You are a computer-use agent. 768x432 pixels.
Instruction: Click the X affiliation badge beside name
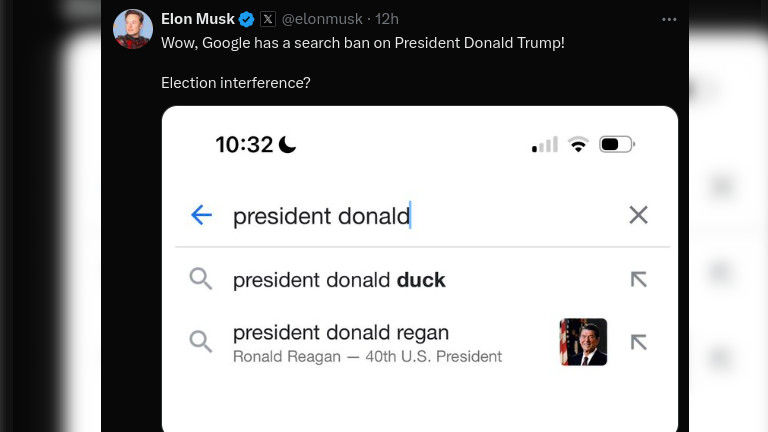pyautogui.click(x=268, y=19)
